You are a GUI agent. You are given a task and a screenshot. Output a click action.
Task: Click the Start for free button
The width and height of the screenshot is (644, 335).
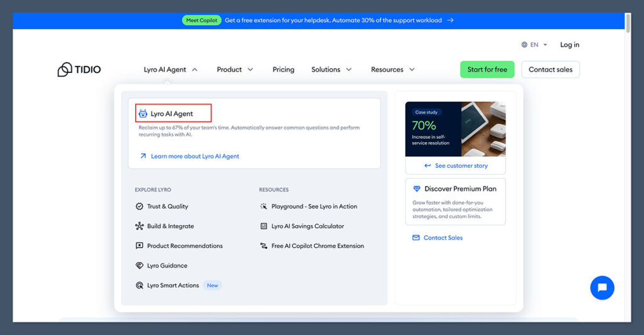tap(487, 70)
